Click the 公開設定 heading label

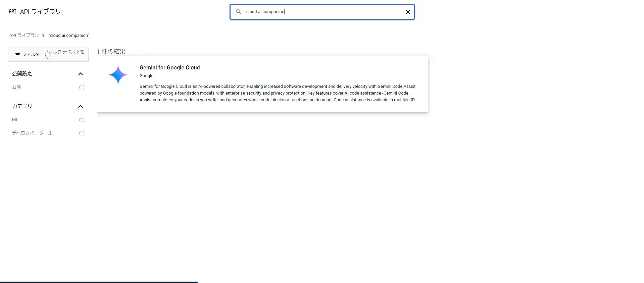click(x=22, y=74)
